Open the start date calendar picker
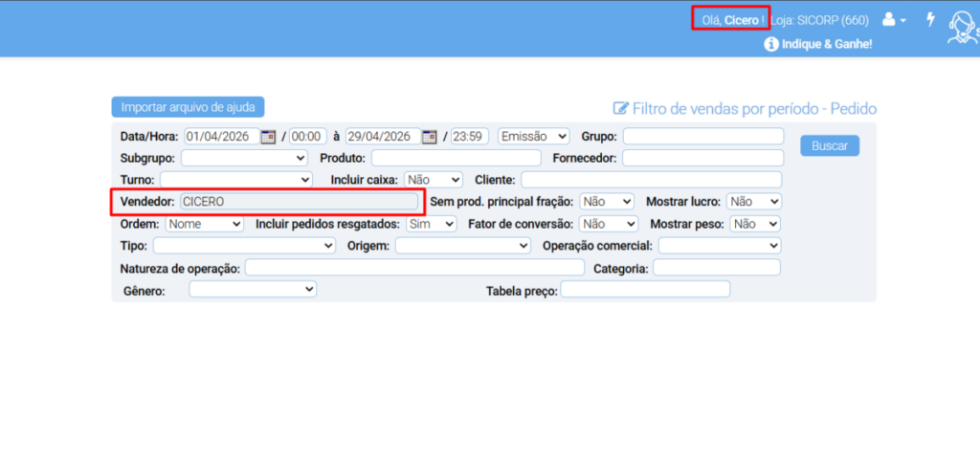Image resolution: width=980 pixels, height=457 pixels. (x=268, y=136)
